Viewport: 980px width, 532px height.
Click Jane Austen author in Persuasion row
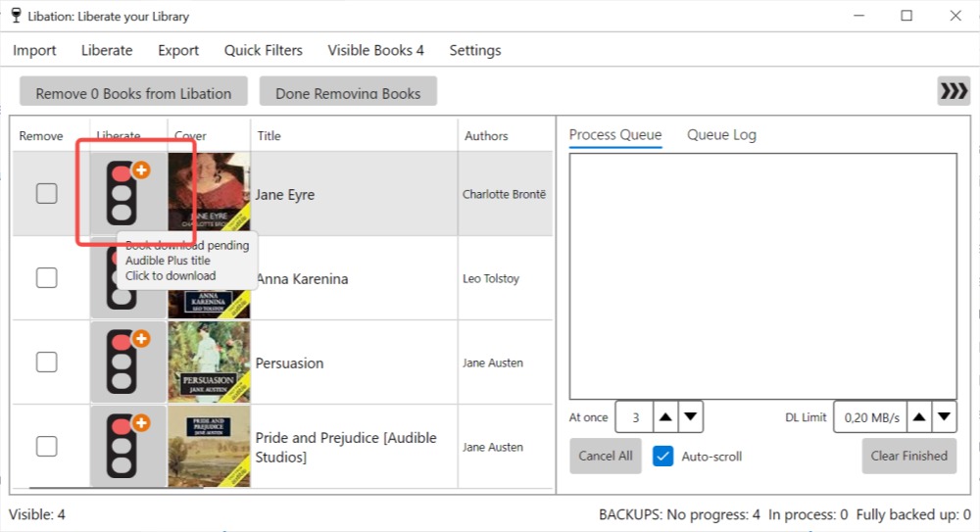tap(505, 363)
